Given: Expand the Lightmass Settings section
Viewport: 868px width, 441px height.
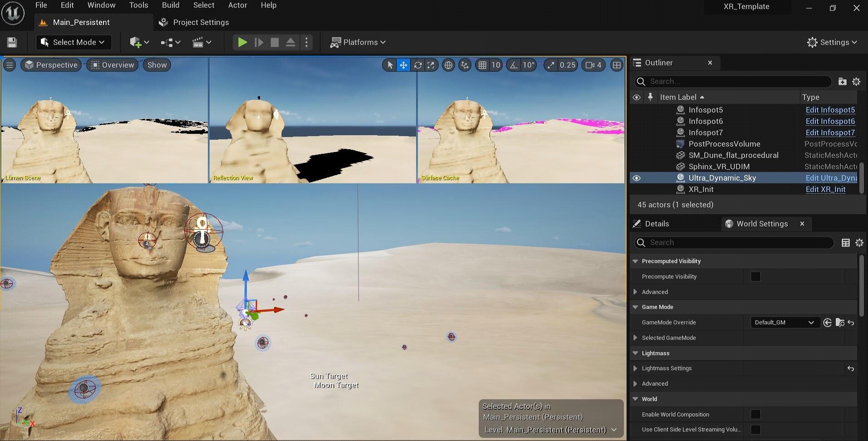Looking at the screenshot, I should tap(636, 368).
